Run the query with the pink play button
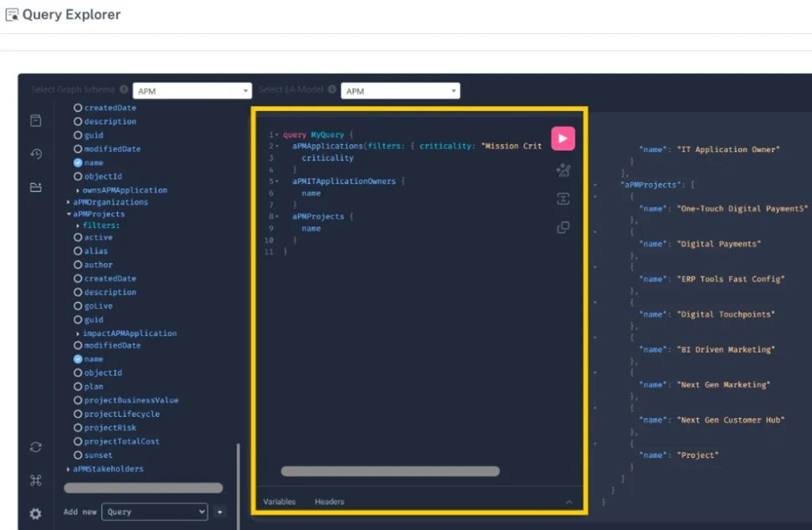This screenshot has height=530, width=812. [x=563, y=138]
